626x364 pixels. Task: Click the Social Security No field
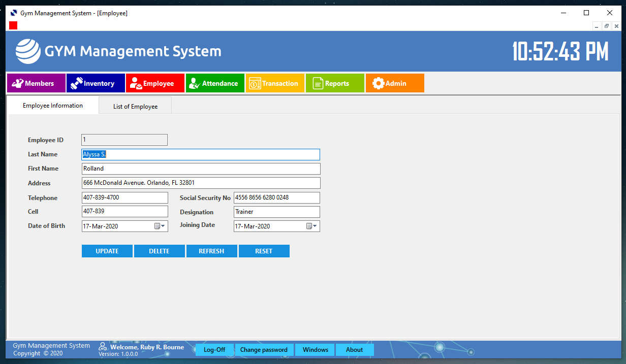(277, 197)
